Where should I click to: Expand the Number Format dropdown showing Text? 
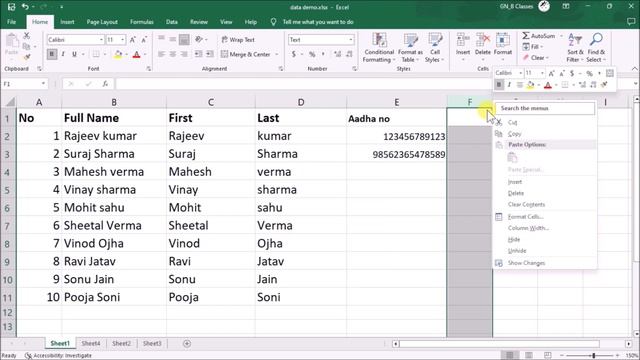351,40
